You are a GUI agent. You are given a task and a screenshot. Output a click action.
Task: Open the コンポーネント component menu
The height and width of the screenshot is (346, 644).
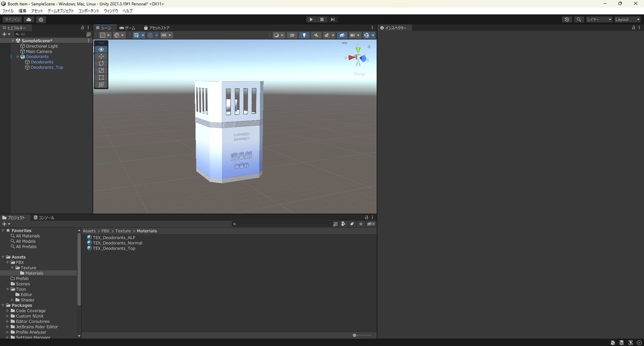pos(89,11)
